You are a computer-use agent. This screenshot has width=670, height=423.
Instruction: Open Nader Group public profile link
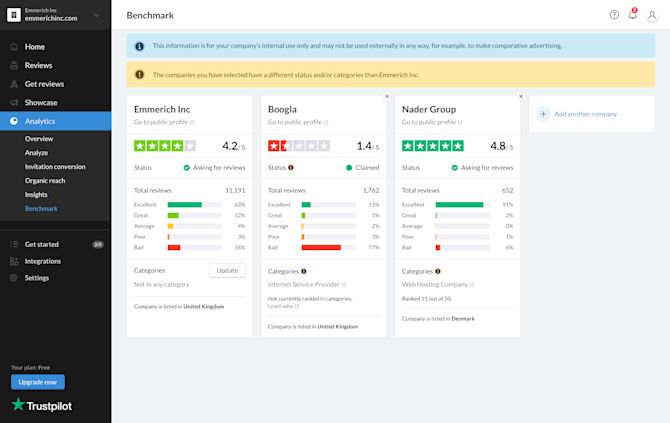coord(432,122)
